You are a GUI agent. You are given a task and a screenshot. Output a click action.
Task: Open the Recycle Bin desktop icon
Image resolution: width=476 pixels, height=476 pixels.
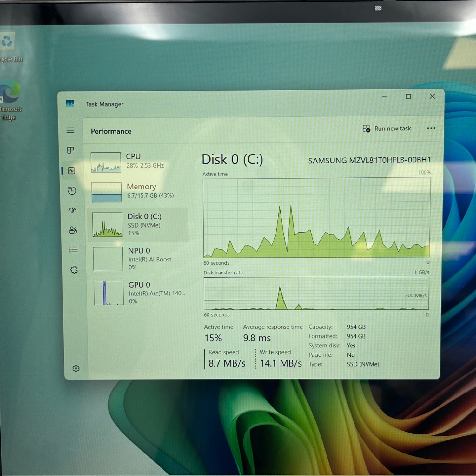[9, 47]
